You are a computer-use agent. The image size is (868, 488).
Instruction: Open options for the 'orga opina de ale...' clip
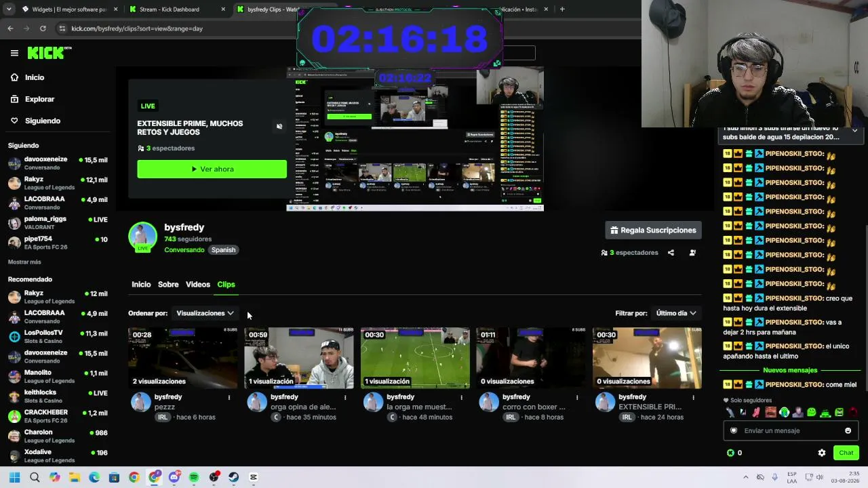coord(345,397)
